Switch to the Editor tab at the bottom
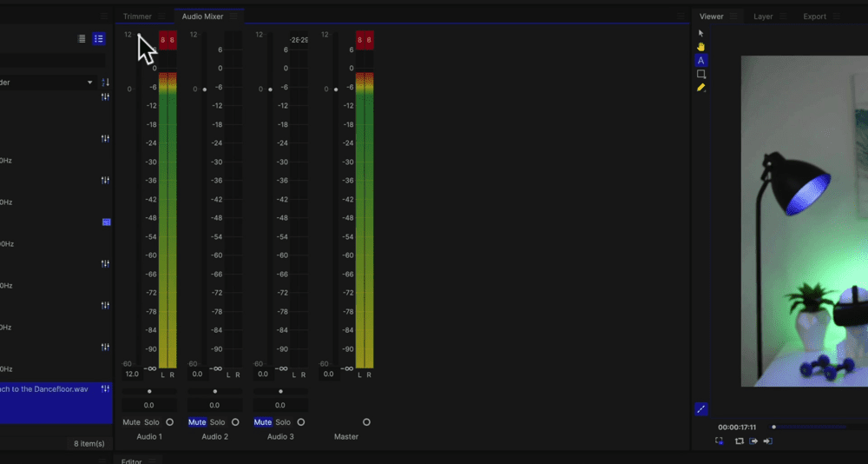The image size is (868, 464). 131,461
